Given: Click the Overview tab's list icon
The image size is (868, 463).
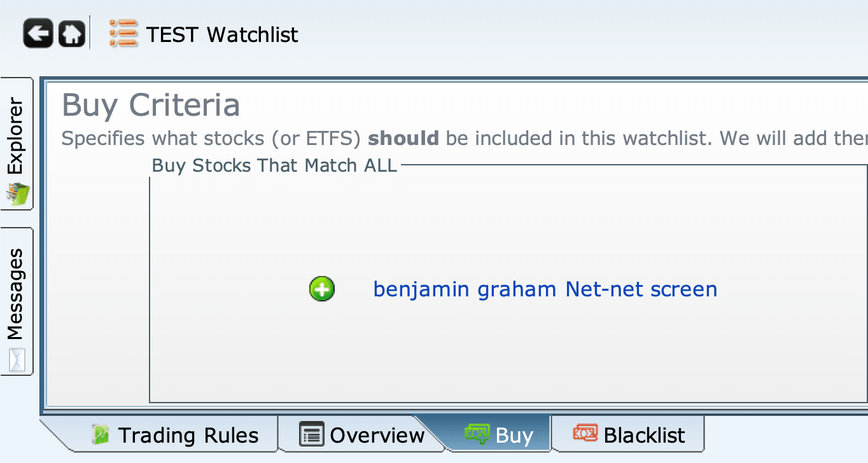Looking at the screenshot, I should (x=311, y=434).
